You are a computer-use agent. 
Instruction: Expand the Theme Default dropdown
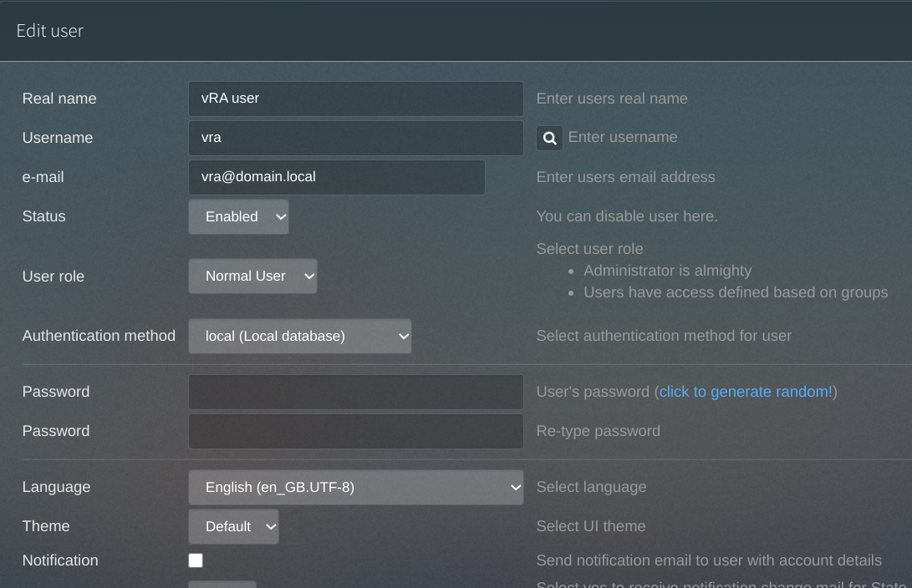(233, 526)
